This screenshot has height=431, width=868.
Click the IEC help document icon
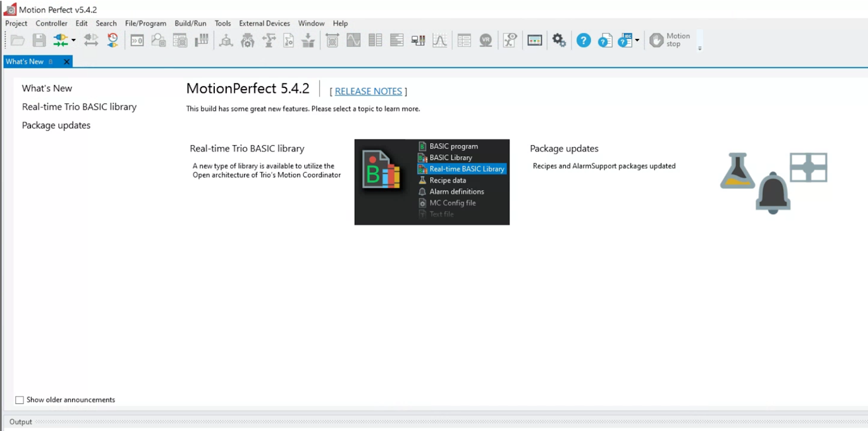[626, 40]
